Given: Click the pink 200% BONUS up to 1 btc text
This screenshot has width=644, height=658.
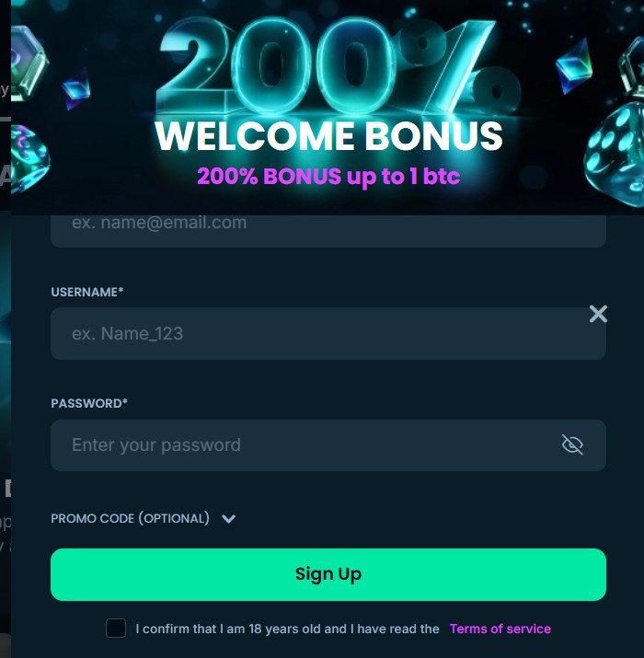Looking at the screenshot, I should point(328,176).
